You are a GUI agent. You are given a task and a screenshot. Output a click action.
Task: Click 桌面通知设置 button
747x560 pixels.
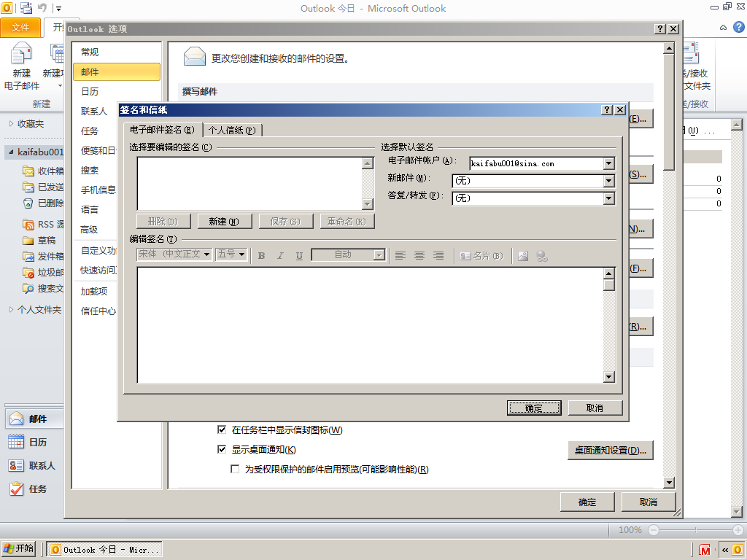click(611, 450)
